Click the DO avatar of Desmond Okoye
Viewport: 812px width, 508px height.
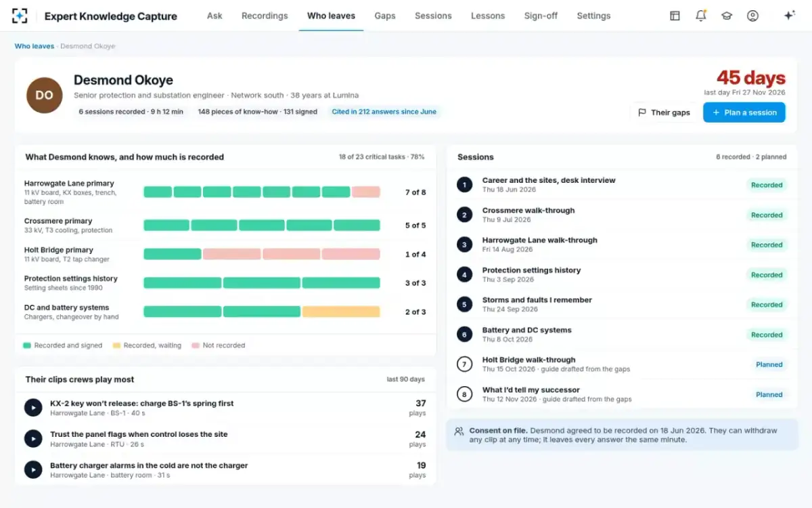click(x=44, y=96)
